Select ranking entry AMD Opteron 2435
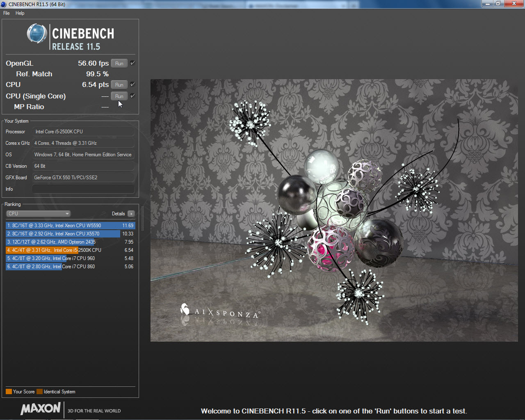 coord(70,242)
